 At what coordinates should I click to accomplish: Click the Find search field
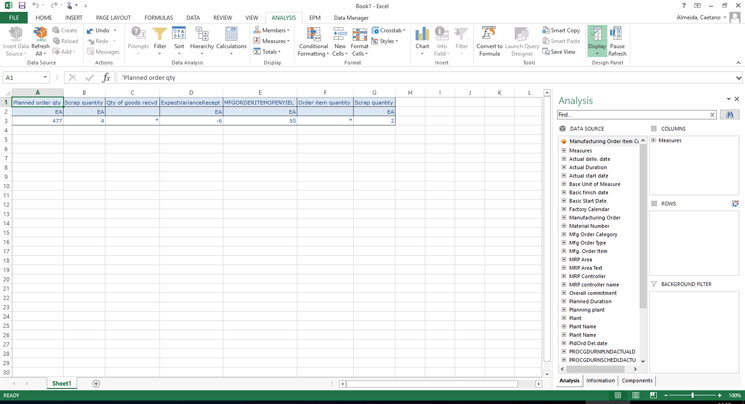click(635, 115)
